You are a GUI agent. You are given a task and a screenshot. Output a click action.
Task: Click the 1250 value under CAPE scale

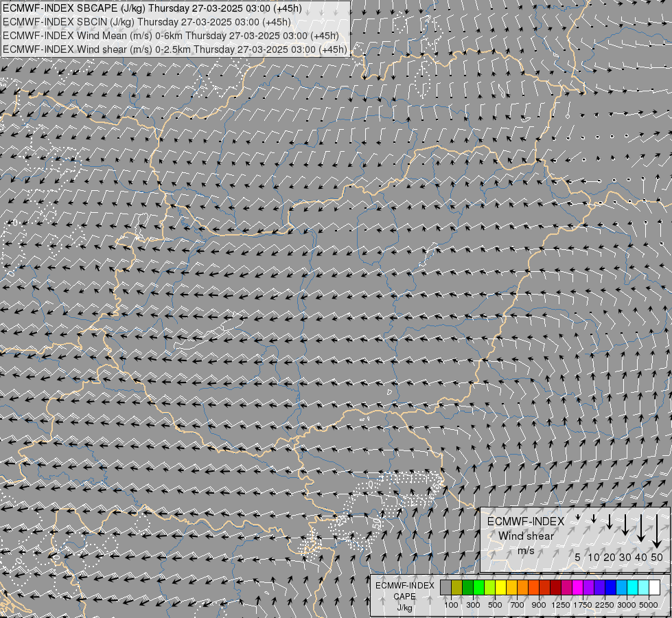[x=561, y=605]
